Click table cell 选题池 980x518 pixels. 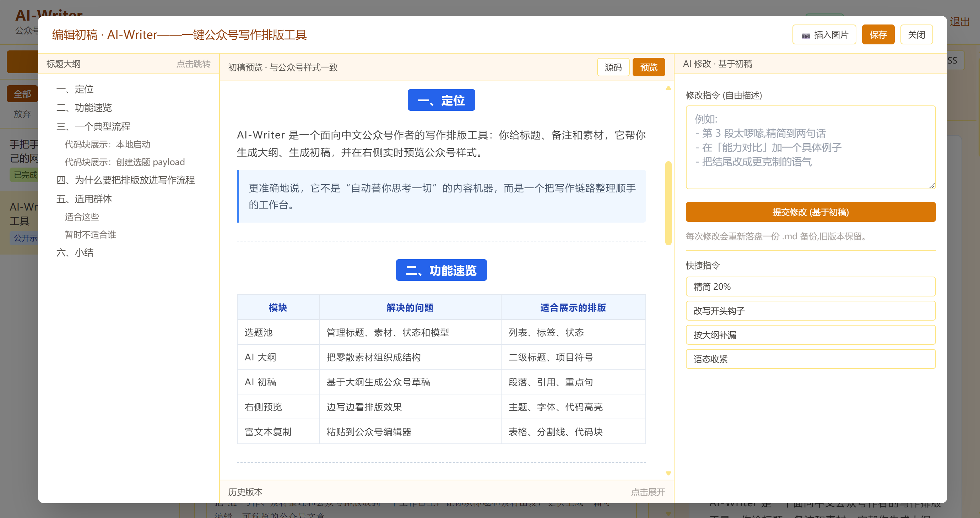278,332
